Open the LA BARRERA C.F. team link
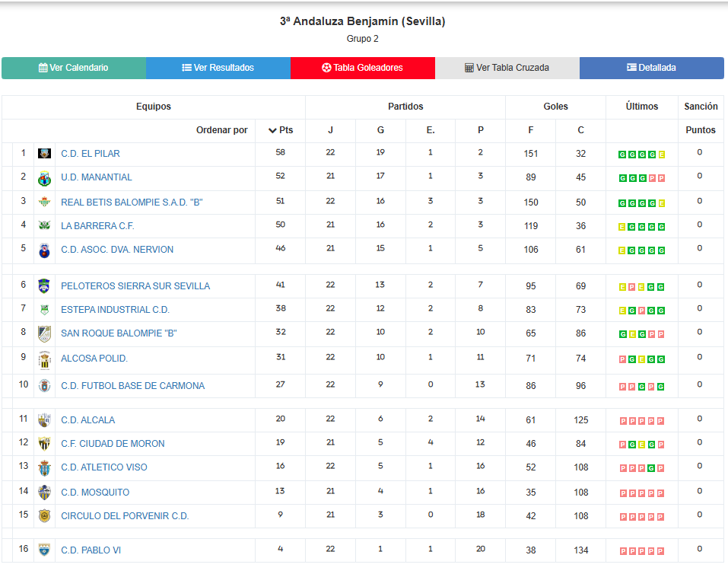728x574 pixels. click(97, 226)
